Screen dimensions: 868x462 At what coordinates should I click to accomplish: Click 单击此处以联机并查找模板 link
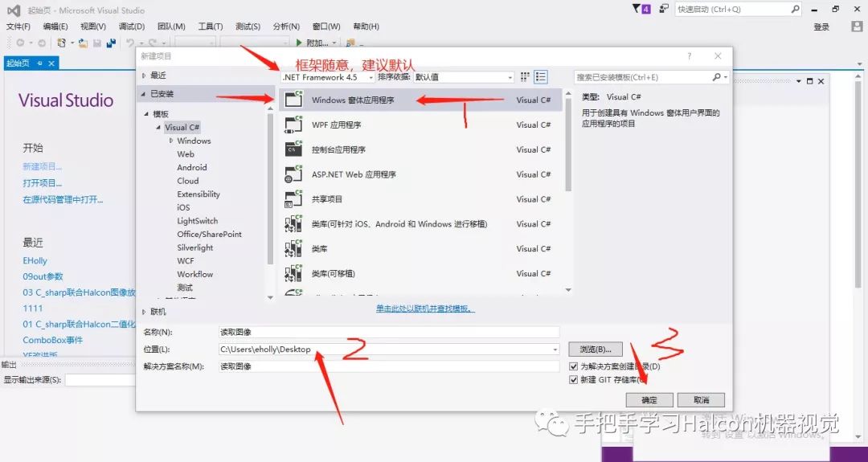[426, 309]
